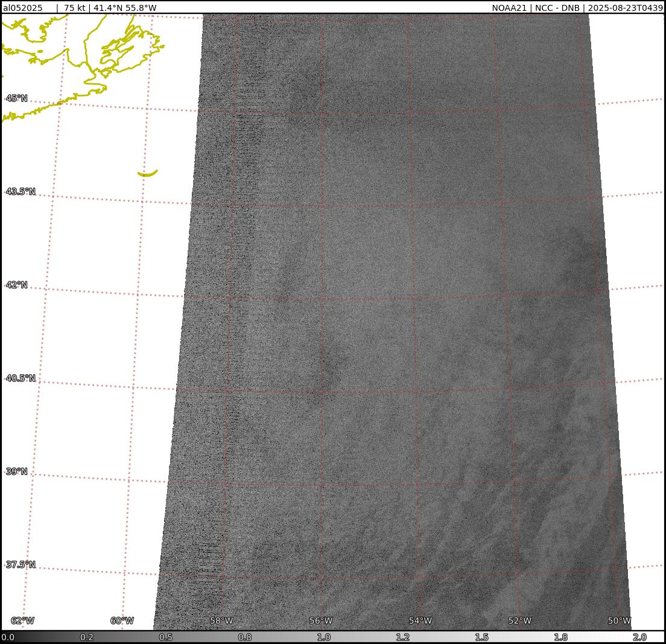Click the 56°W longitude label
This screenshot has width=666, height=644.
(x=321, y=621)
